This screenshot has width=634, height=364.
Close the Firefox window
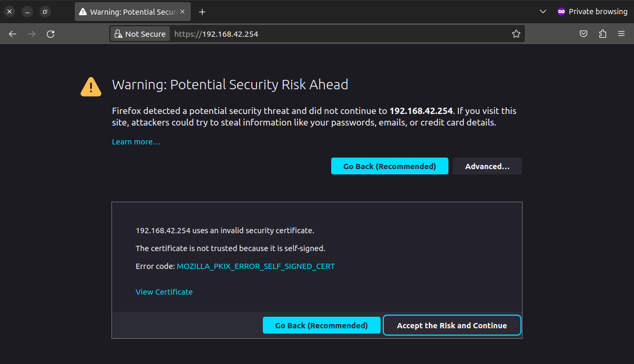[x=9, y=12]
